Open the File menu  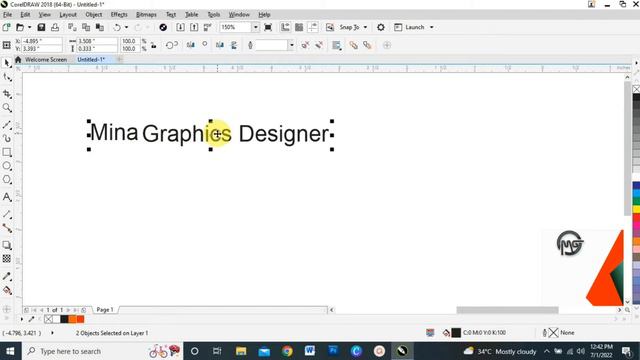(x=7, y=15)
